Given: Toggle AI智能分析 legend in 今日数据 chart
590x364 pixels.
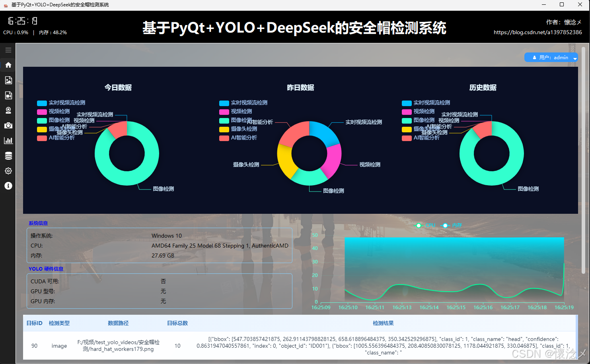Looking at the screenshot, I should [x=56, y=137].
